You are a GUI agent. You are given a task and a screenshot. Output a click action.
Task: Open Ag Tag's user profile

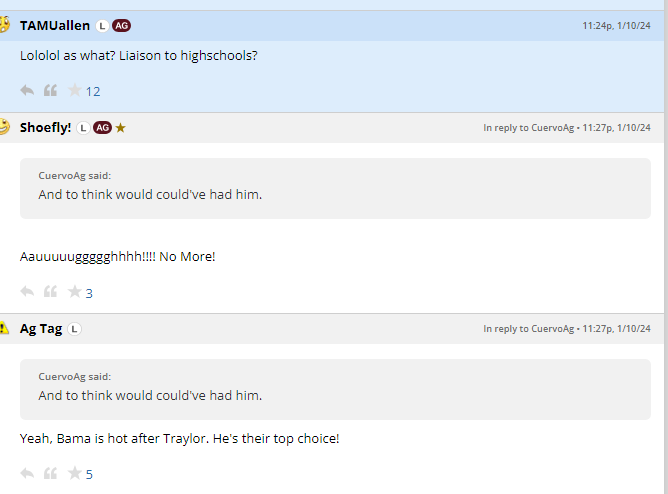tap(41, 328)
